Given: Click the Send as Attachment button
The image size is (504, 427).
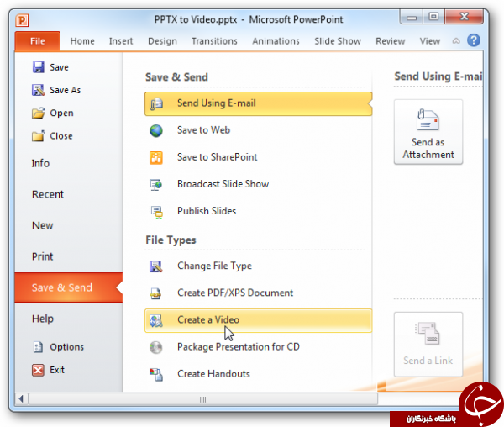Looking at the screenshot, I should coord(428,132).
